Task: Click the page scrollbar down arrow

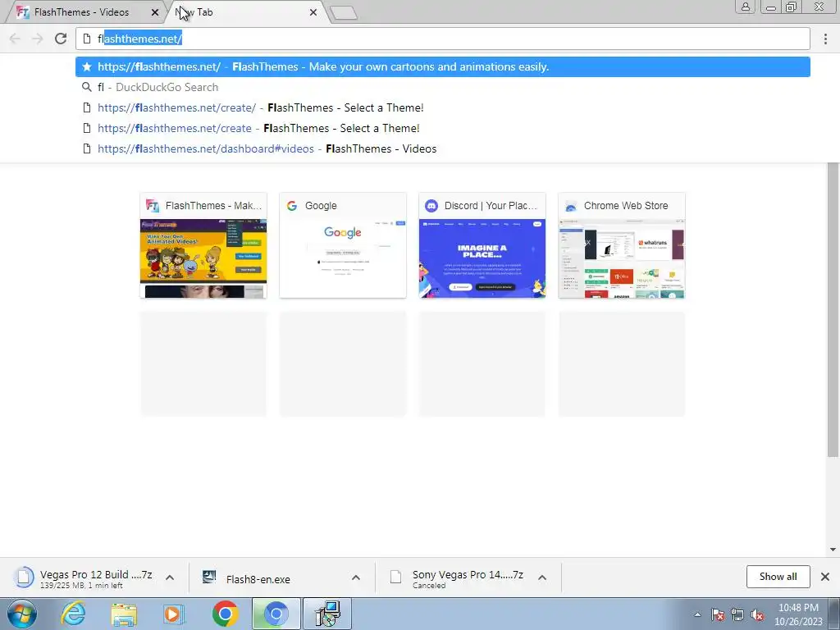Action: [x=833, y=550]
